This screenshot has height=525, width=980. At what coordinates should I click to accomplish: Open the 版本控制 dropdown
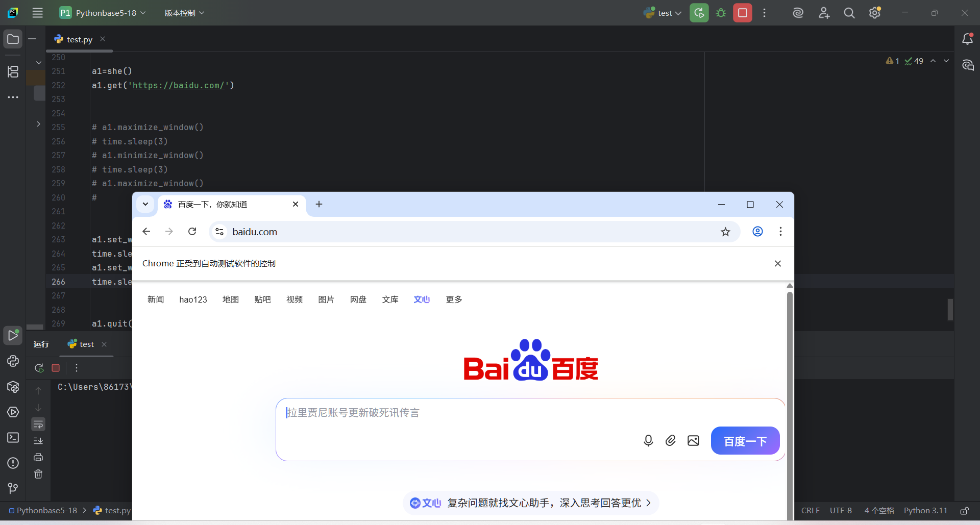(184, 13)
